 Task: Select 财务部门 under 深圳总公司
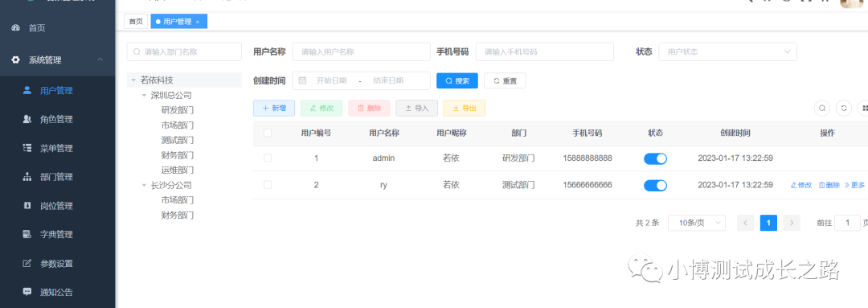(x=177, y=155)
